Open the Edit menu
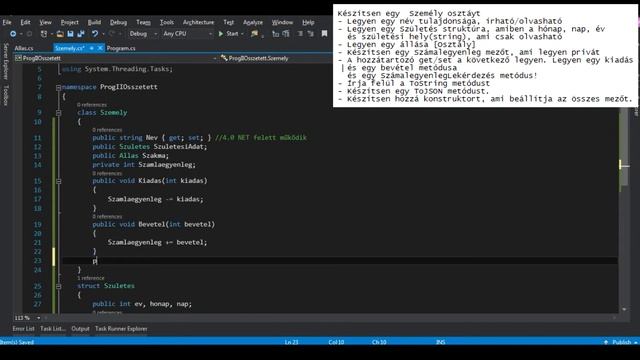 tap(25, 22)
